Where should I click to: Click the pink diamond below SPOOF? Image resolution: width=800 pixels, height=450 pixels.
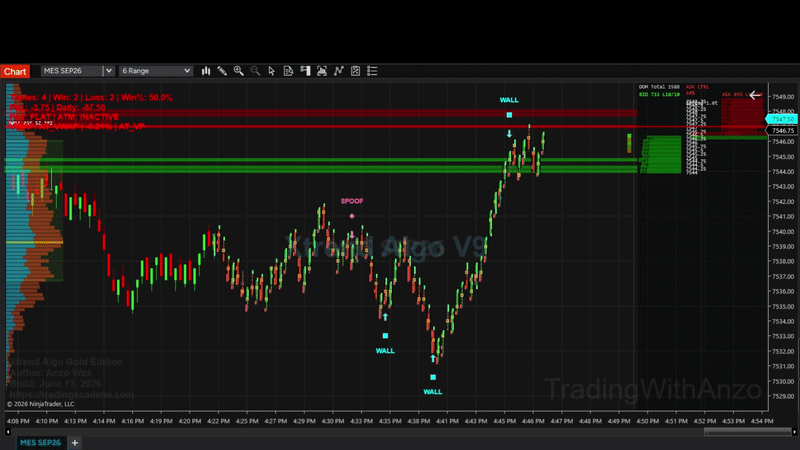point(352,216)
